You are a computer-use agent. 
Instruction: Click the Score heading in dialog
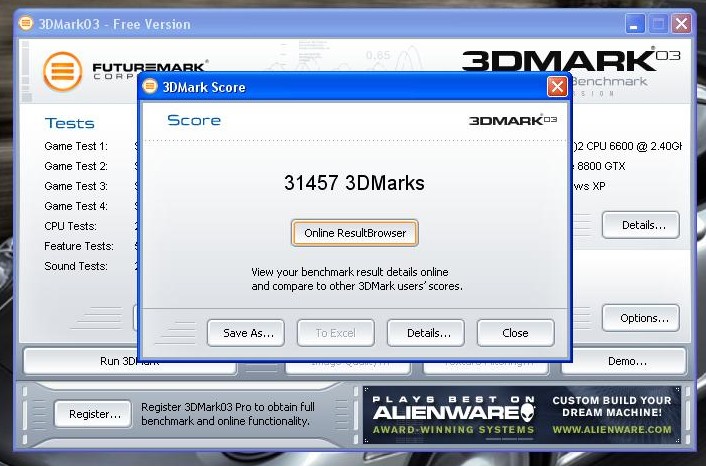[x=194, y=120]
